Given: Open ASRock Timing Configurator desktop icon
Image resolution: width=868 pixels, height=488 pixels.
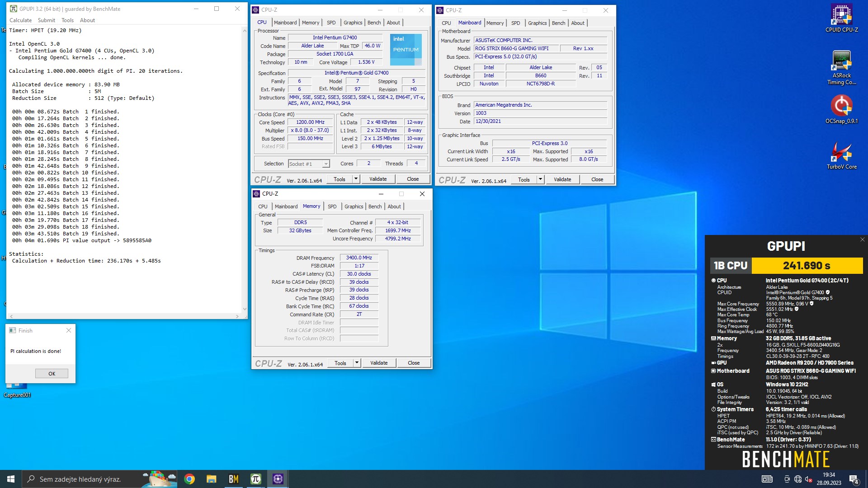Looking at the screenshot, I should (x=841, y=67).
